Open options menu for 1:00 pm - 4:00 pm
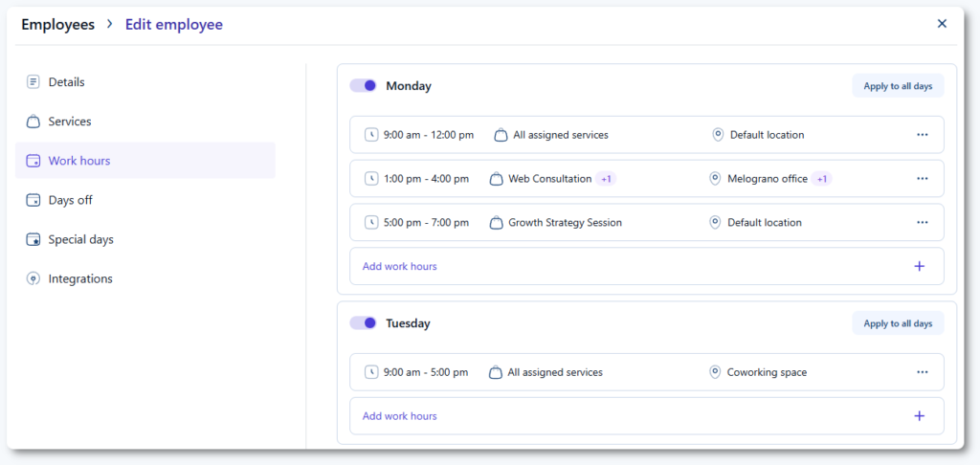Image resolution: width=980 pixels, height=465 pixels. pos(922,179)
